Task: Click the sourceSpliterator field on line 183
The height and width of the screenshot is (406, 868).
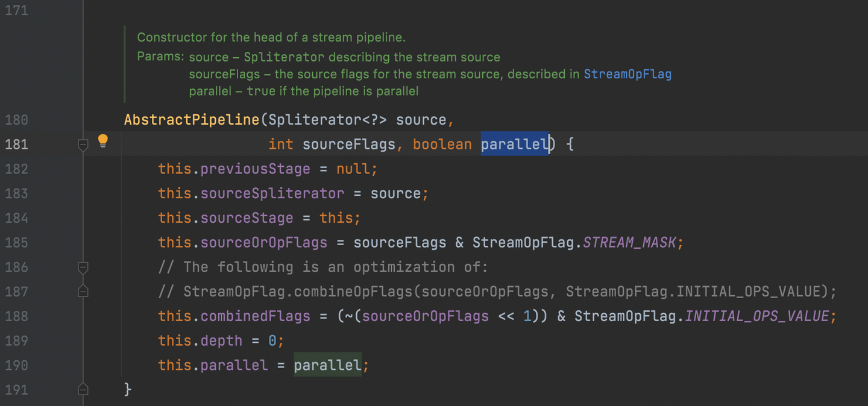Action: [x=272, y=194]
